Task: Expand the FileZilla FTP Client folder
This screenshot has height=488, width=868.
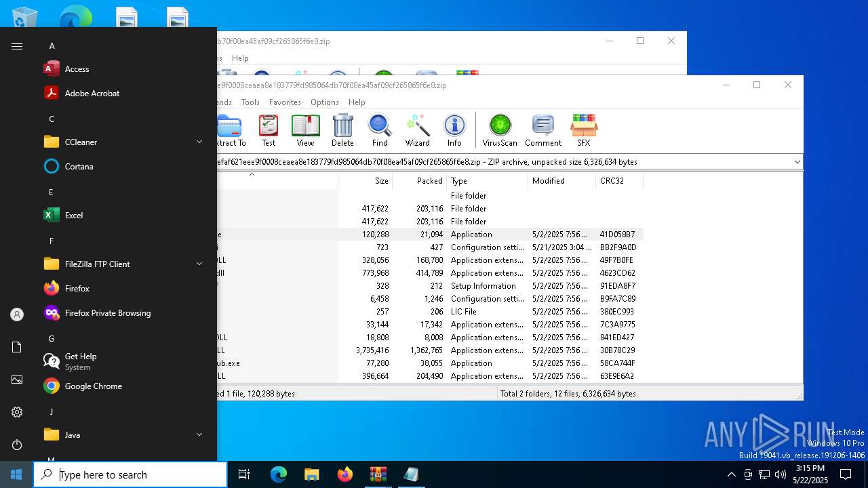Action: 199,264
